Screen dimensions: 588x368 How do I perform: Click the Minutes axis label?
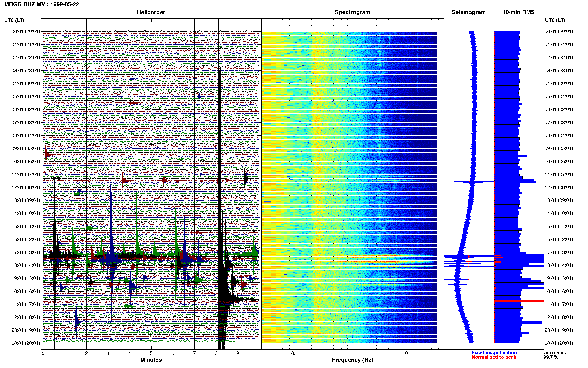coord(151,360)
